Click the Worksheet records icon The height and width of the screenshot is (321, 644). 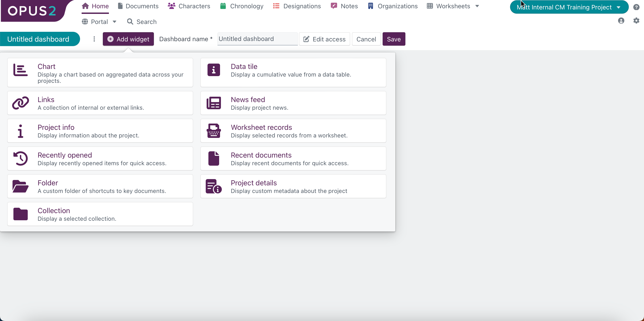click(214, 131)
